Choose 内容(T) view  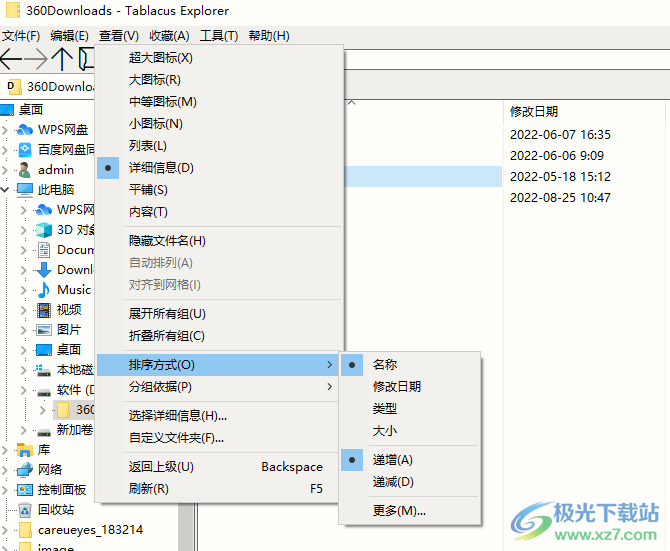coord(219,212)
